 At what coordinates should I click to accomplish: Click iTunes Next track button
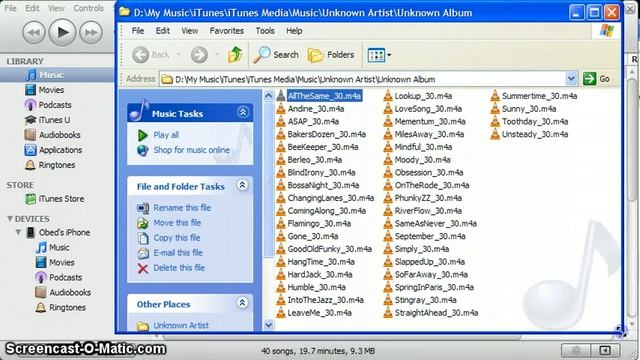(x=91, y=32)
